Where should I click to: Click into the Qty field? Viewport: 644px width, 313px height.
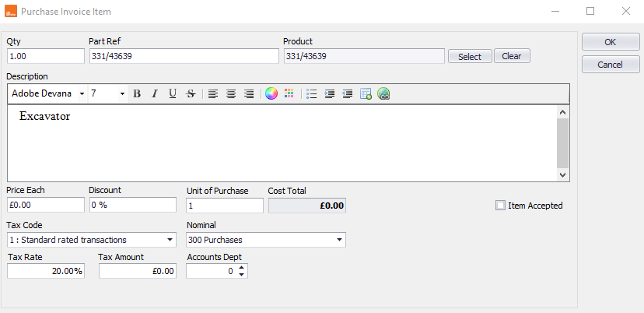46,56
